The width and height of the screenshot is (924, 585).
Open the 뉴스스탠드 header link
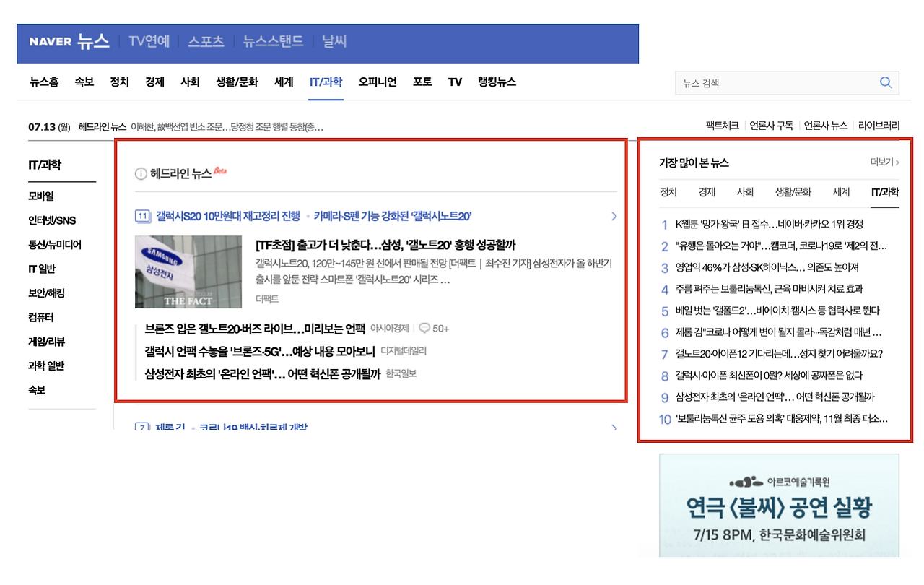click(x=274, y=41)
